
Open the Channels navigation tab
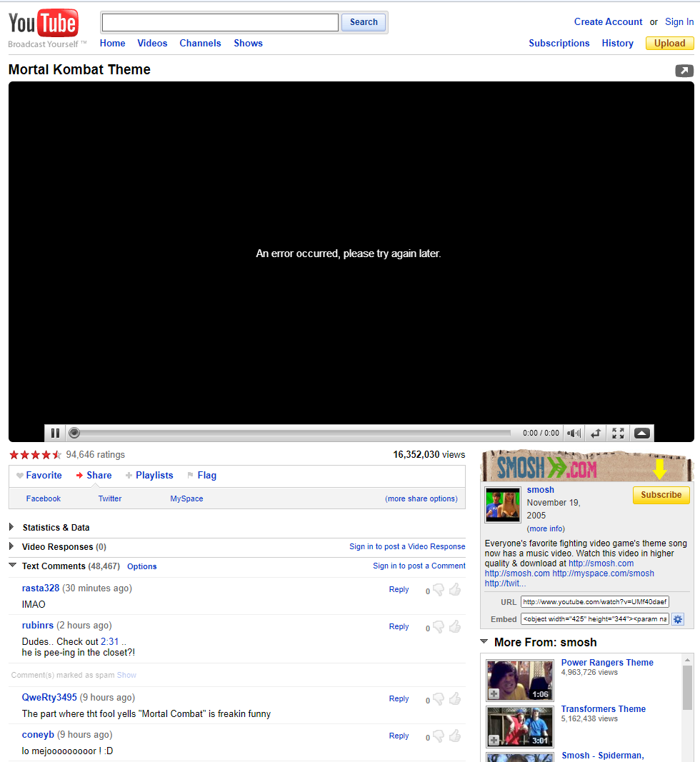pos(200,43)
